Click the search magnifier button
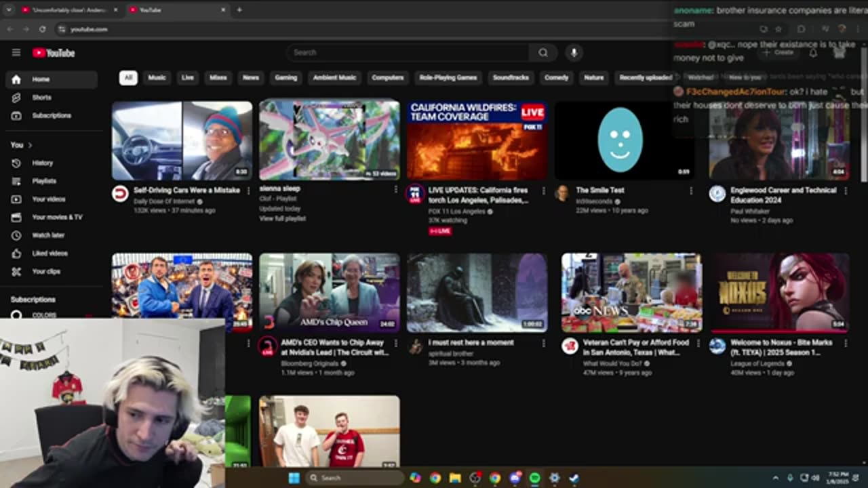 tap(543, 52)
